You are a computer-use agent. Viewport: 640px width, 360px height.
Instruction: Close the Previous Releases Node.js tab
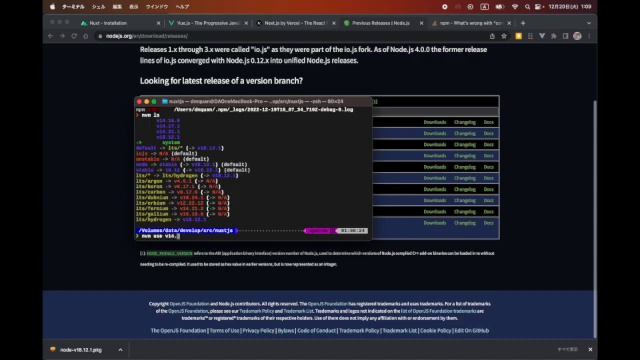pos(422,23)
